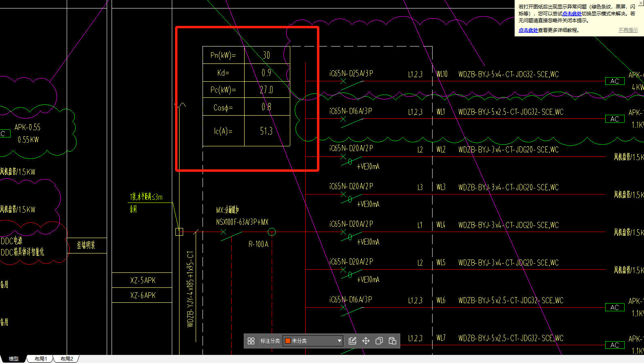Open the four-shapes category manager icon
644x363 pixels.
[x=251, y=341]
